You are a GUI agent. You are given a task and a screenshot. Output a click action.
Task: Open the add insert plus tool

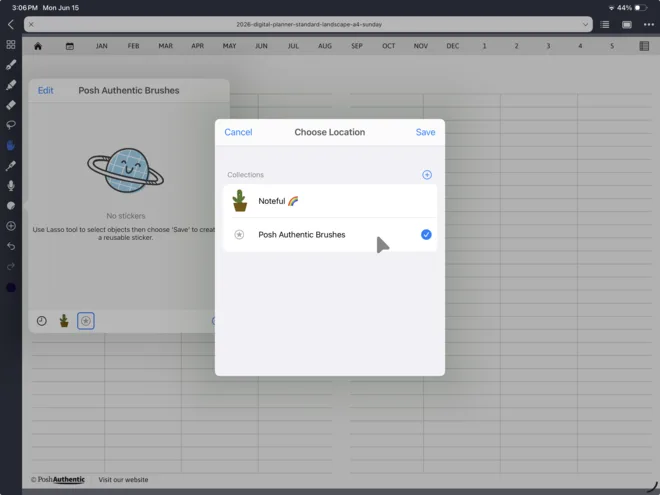pyautogui.click(x=11, y=226)
